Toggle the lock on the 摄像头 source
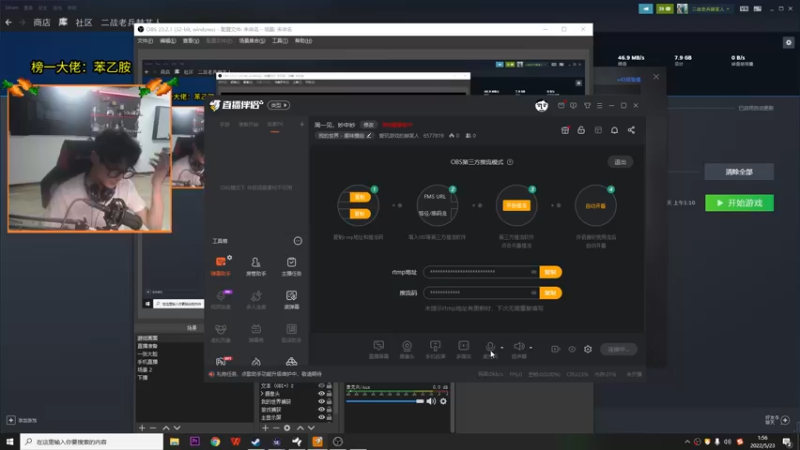Screen dimensions: 800x450 (329, 394)
